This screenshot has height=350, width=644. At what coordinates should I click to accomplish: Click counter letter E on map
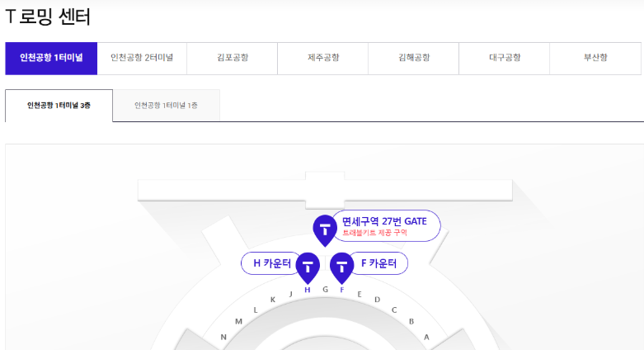coord(360,295)
